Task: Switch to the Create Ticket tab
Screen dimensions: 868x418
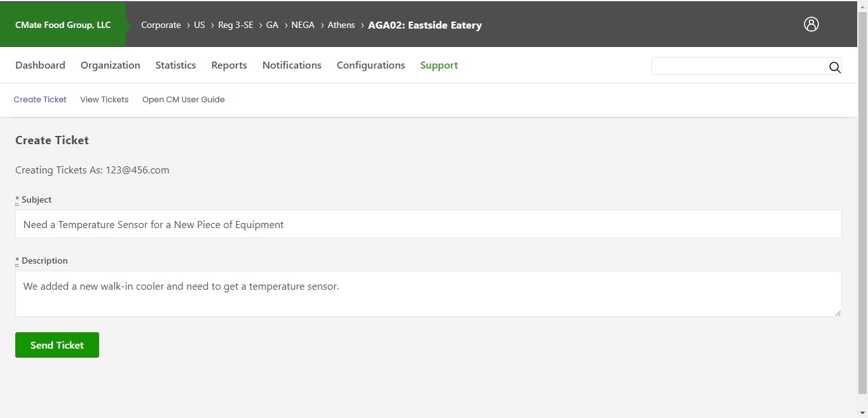Action: pos(40,100)
